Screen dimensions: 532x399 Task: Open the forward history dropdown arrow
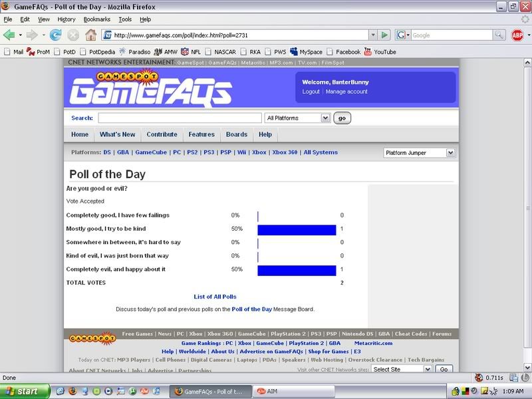(x=43, y=35)
